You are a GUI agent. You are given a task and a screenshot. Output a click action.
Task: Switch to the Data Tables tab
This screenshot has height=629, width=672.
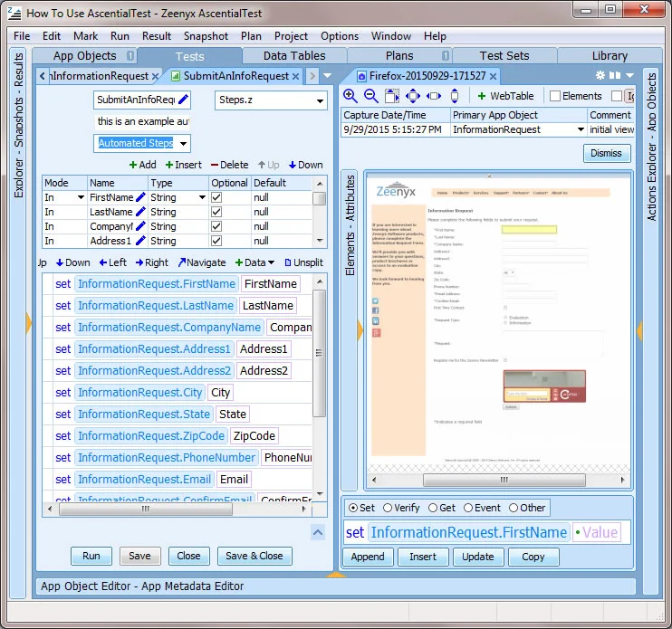click(294, 56)
